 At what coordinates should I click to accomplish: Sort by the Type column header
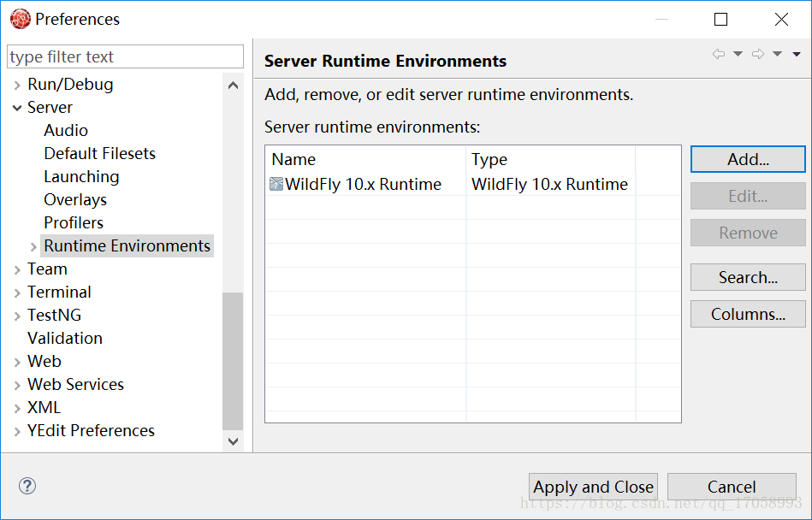[551, 159]
